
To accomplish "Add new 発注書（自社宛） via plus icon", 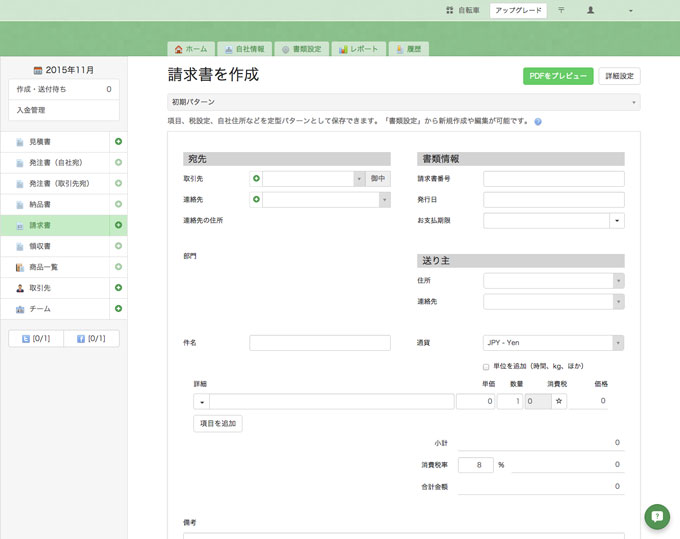I will [x=118, y=162].
